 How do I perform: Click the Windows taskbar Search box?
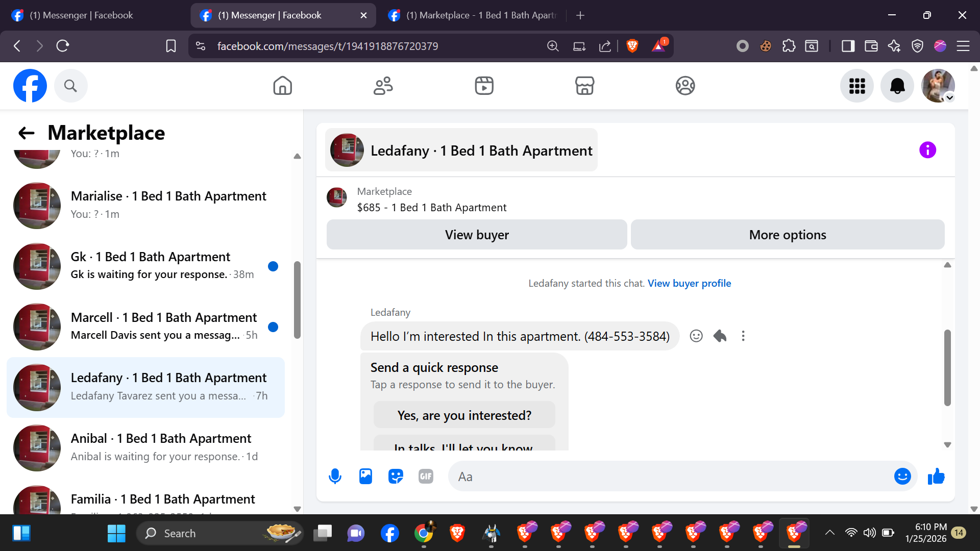point(220,533)
